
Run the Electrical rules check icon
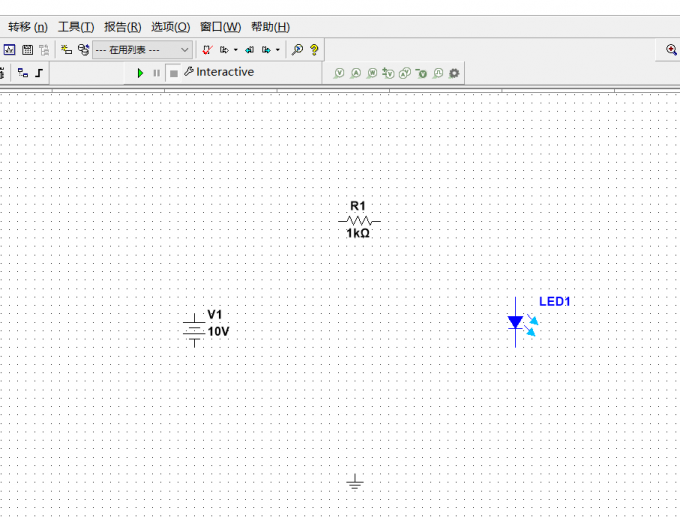pyautogui.click(x=208, y=50)
